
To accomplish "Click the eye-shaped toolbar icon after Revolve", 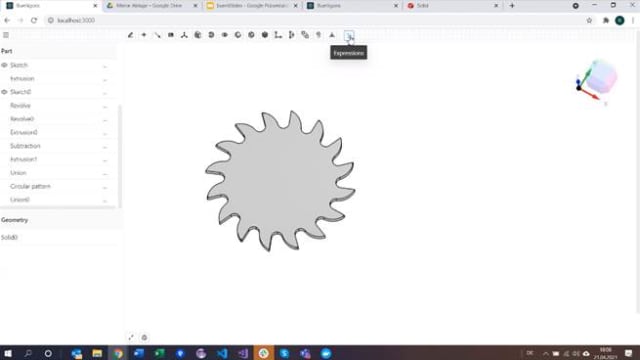I will point(224,35).
